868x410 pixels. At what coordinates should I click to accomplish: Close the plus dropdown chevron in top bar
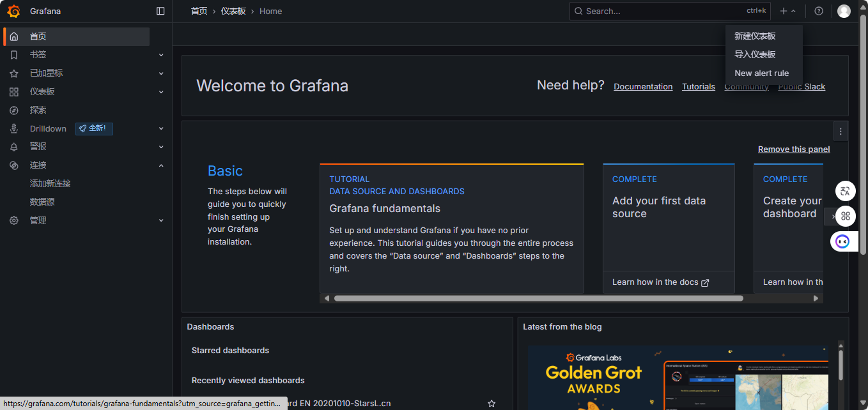point(793,11)
